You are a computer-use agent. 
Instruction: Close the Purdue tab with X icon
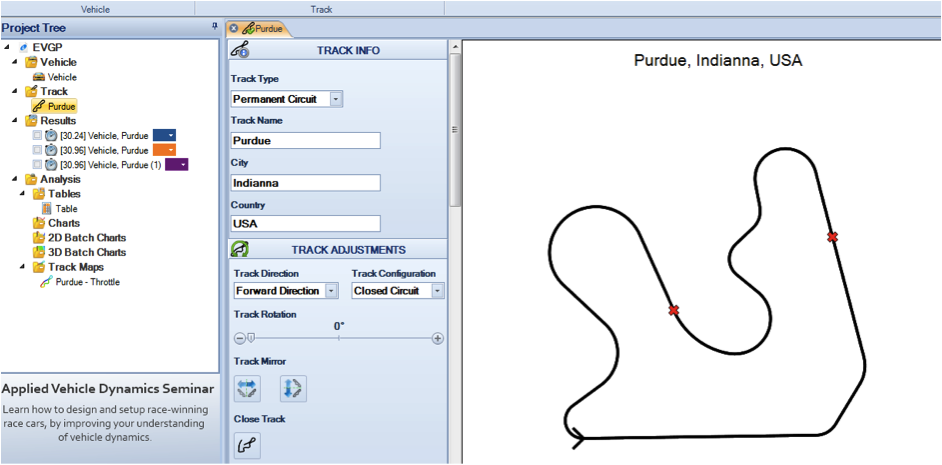pos(234,29)
